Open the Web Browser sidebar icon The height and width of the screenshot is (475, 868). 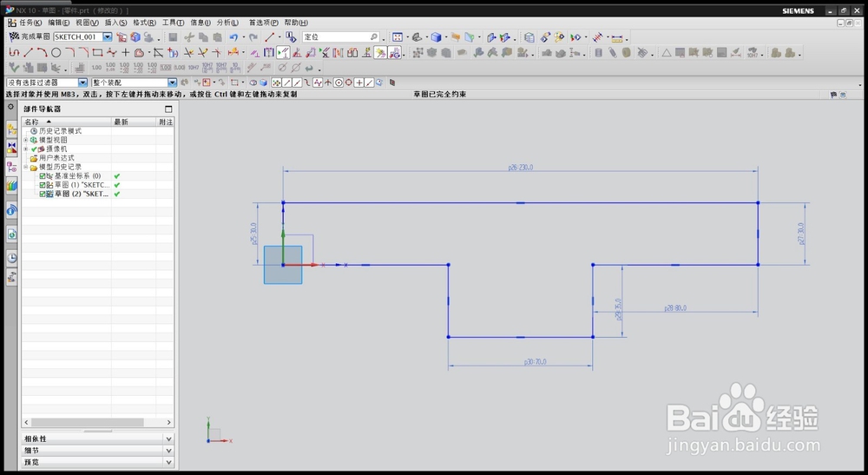pyautogui.click(x=11, y=234)
